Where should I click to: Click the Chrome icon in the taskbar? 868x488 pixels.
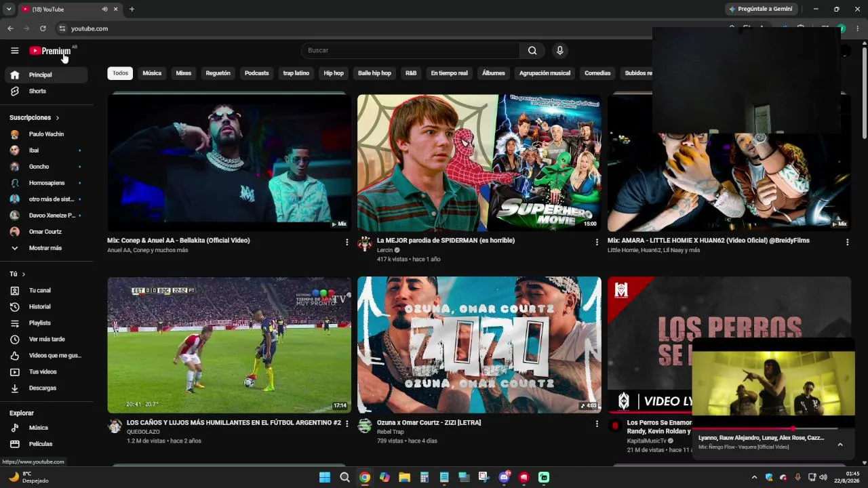click(365, 477)
